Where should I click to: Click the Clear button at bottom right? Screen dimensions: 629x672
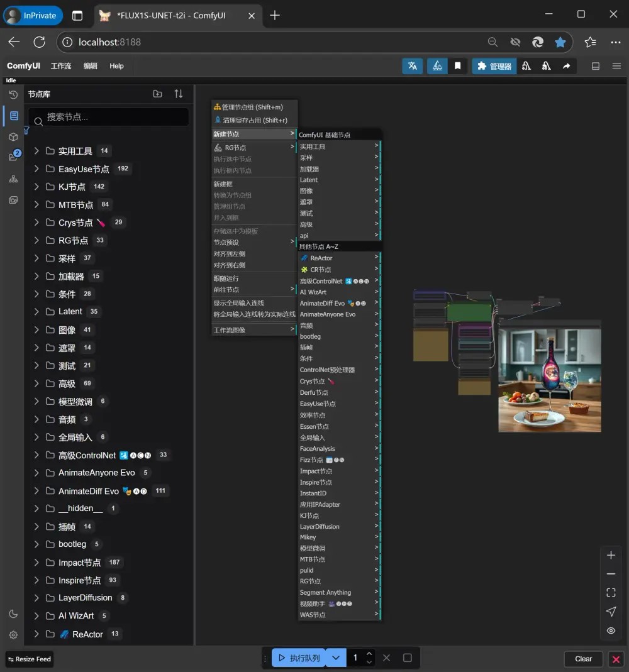[x=582, y=659]
